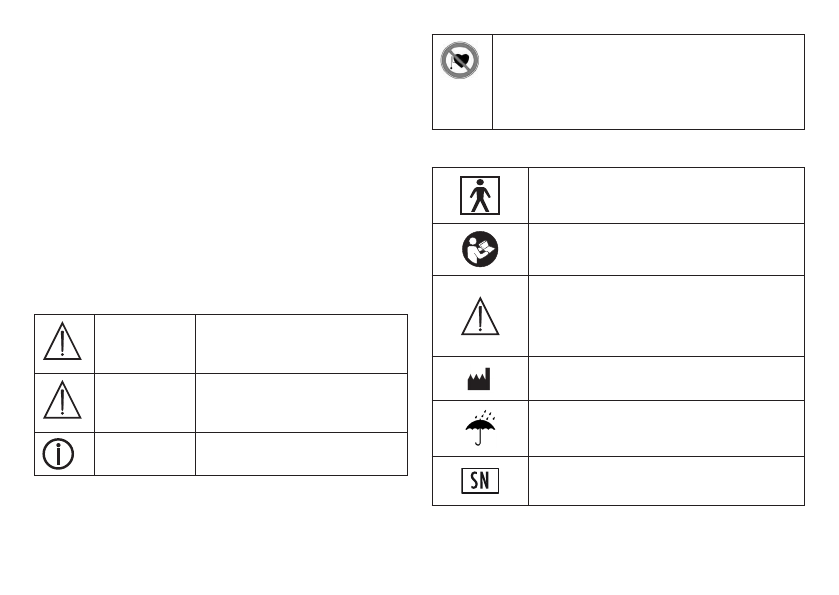Click the blank cell next to the SN symbol

coord(665,480)
